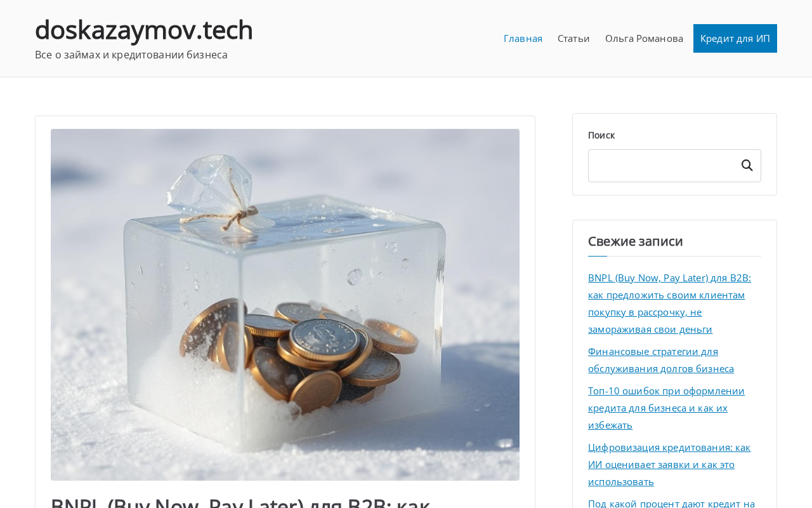Open Цифровизация кредитования recent post link

click(x=669, y=464)
